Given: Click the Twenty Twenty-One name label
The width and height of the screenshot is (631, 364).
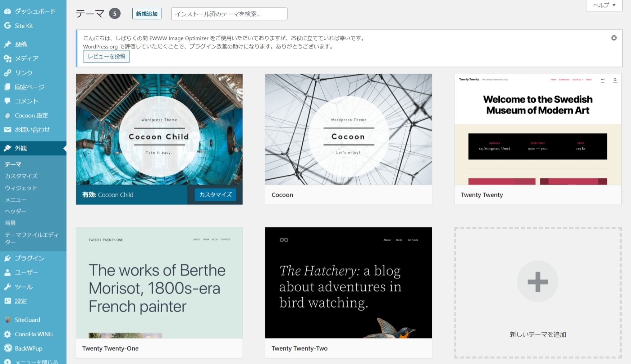Looking at the screenshot, I should (110, 348).
